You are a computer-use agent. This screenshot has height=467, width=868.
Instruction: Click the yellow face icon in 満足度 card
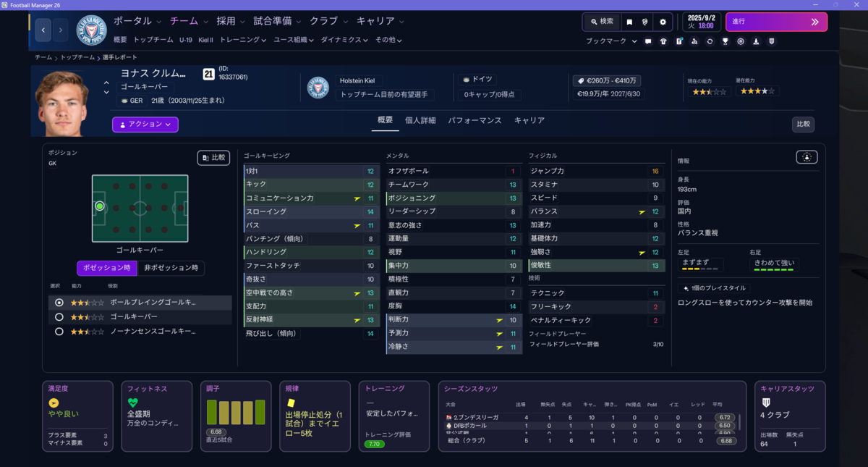click(54, 403)
